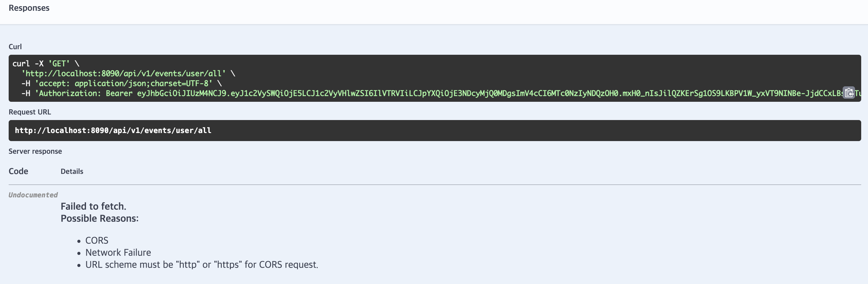Click the CORS bullet item
Image resolution: width=868 pixels, height=284 pixels.
pos(97,241)
